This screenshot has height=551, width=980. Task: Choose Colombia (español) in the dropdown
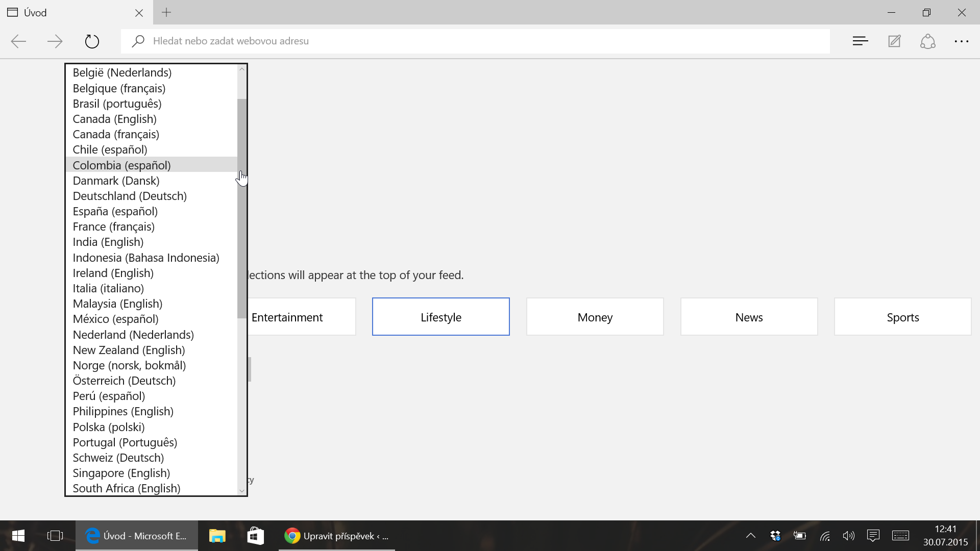(x=121, y=165)
